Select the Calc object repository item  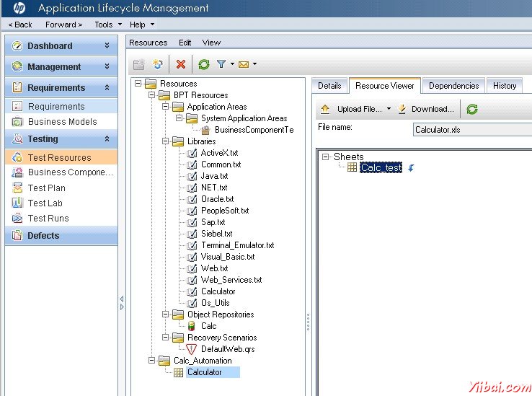208,326
